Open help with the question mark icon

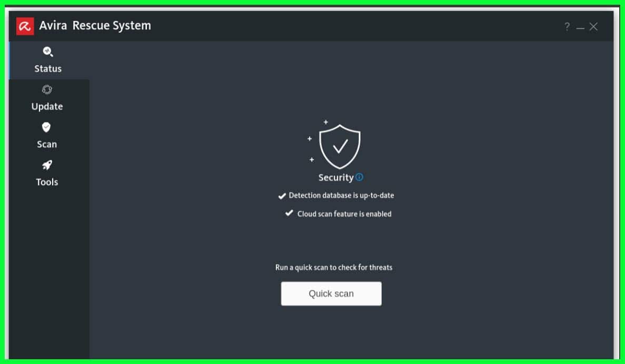pos(567,27)
